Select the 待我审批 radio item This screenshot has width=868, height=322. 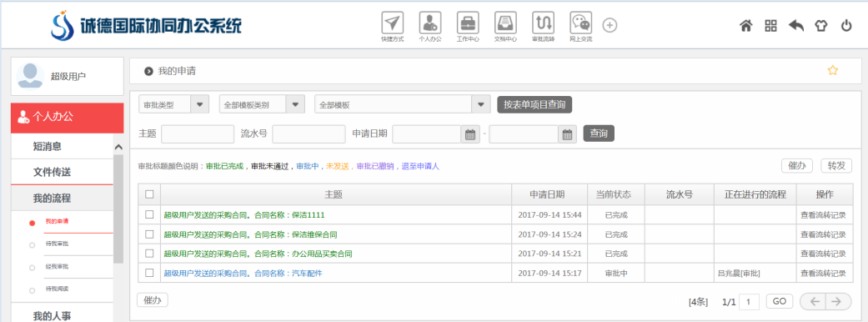click(33, 244)
